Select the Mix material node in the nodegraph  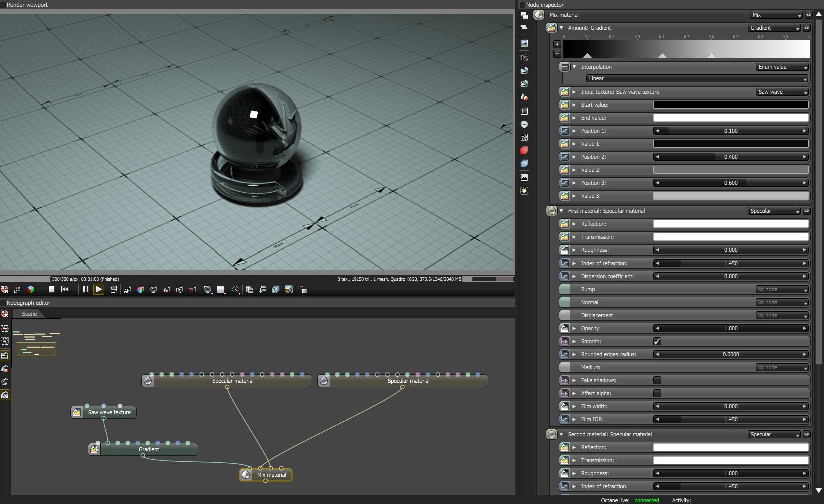(x=266, y=475)
